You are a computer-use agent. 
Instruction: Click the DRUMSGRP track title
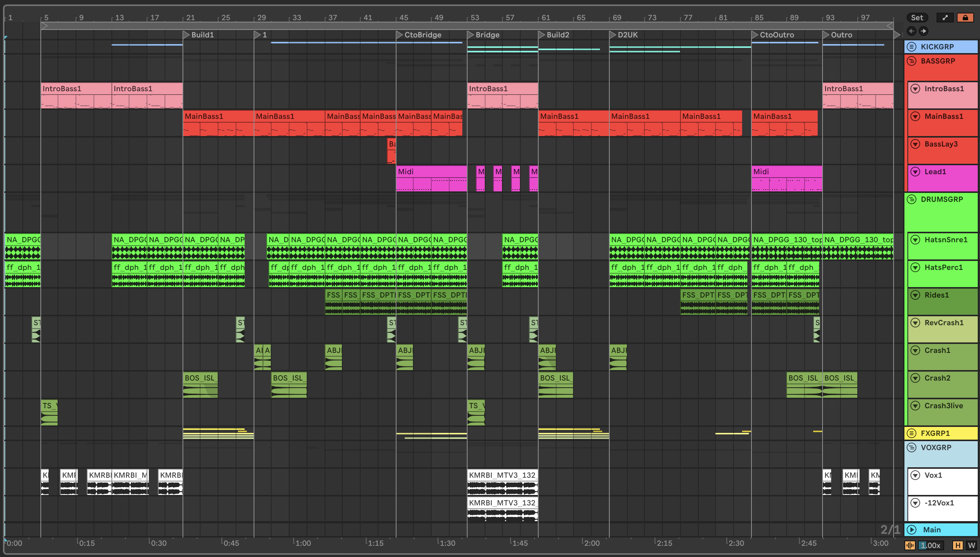pyautogui.click(x=941, y=199)
